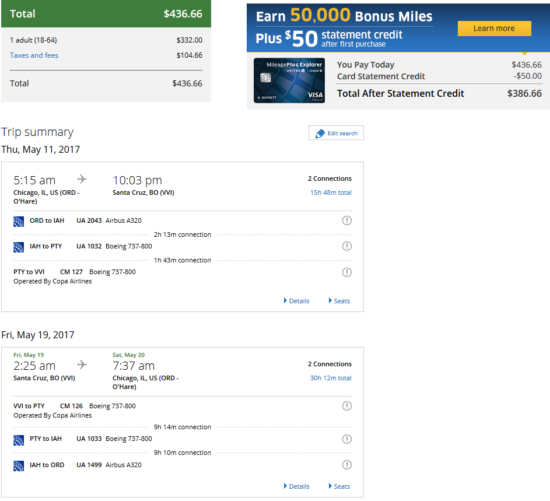
Task: Click Total After Statement Credit text
Action: tap(400, 93)
